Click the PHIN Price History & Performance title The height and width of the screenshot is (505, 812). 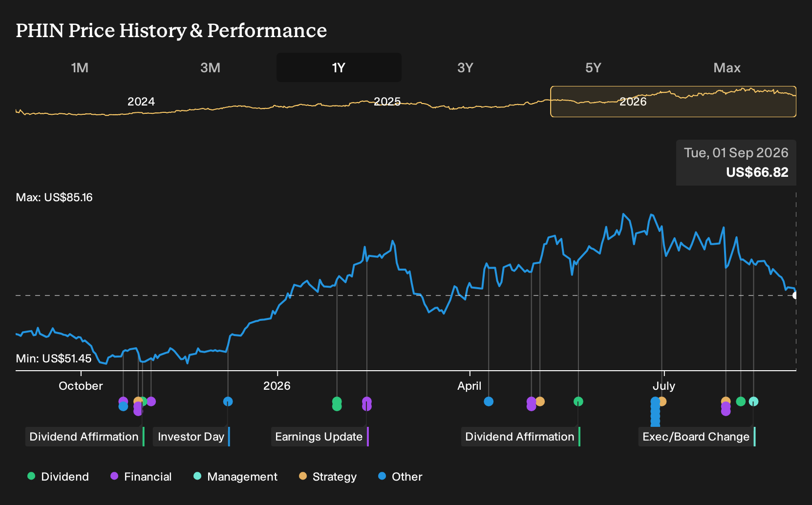(x=171, y=30)
